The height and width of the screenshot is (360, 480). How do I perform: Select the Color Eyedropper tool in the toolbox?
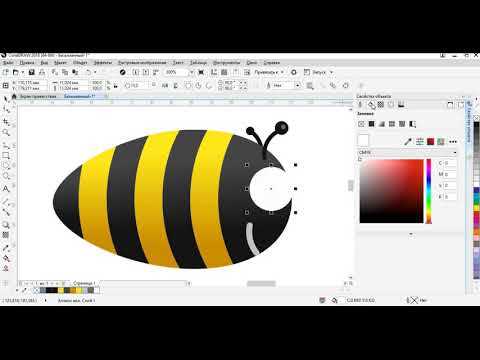tap(6, 248)
